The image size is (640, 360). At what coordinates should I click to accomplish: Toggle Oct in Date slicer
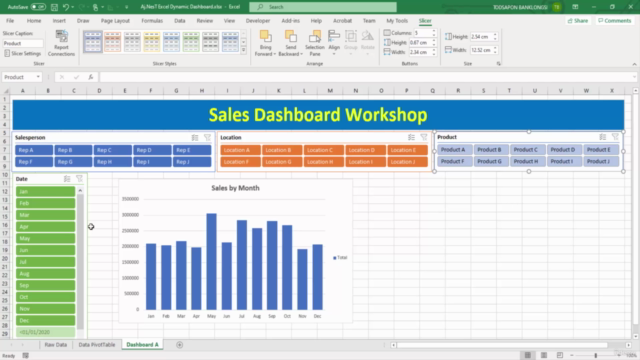tap(45, 297)
